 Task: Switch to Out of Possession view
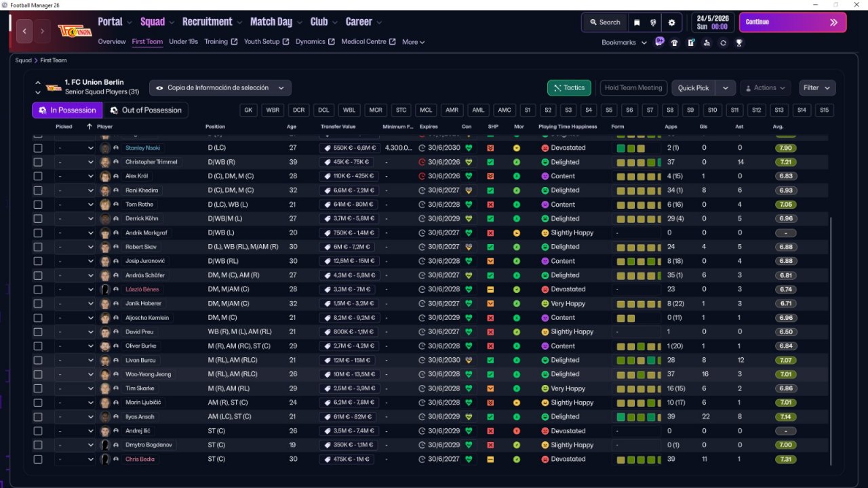tap(146, 110)
